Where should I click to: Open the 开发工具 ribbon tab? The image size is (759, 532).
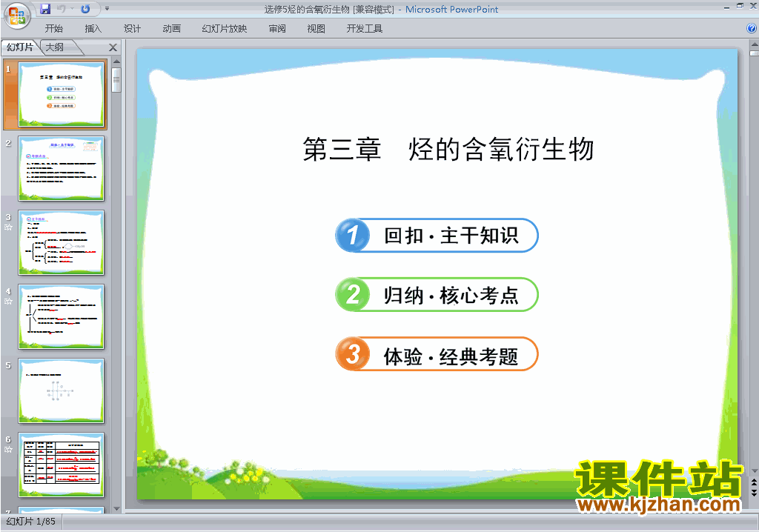pos(365,29)
